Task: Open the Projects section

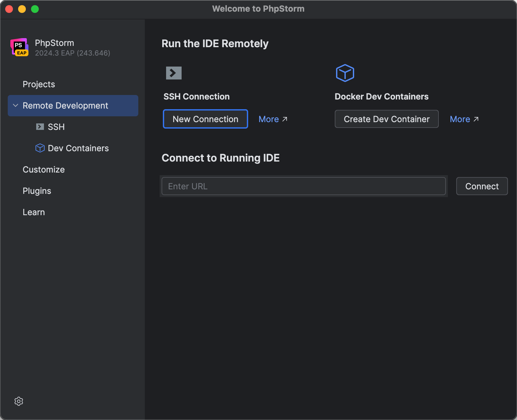Action: (39, 84)
